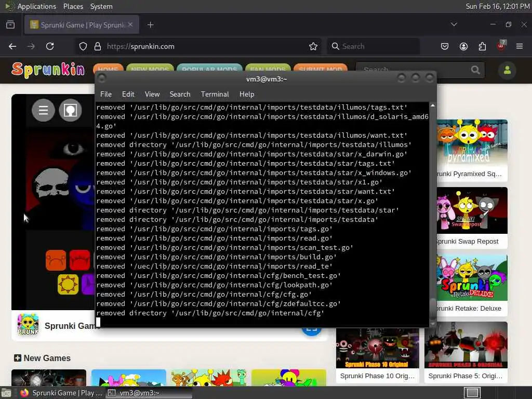The width and height of the screenshot is (532, 399).
Task: Reload the sprunkin.com page
Action: 50,46
